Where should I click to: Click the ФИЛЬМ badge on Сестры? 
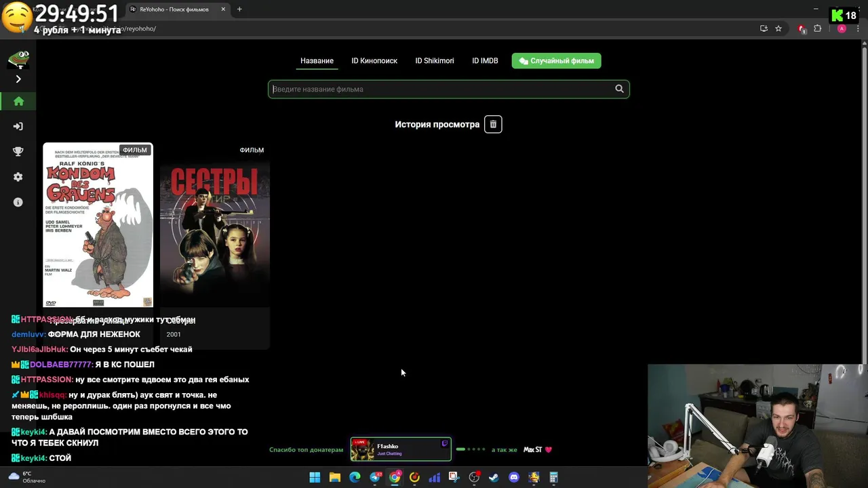(252, 150)
